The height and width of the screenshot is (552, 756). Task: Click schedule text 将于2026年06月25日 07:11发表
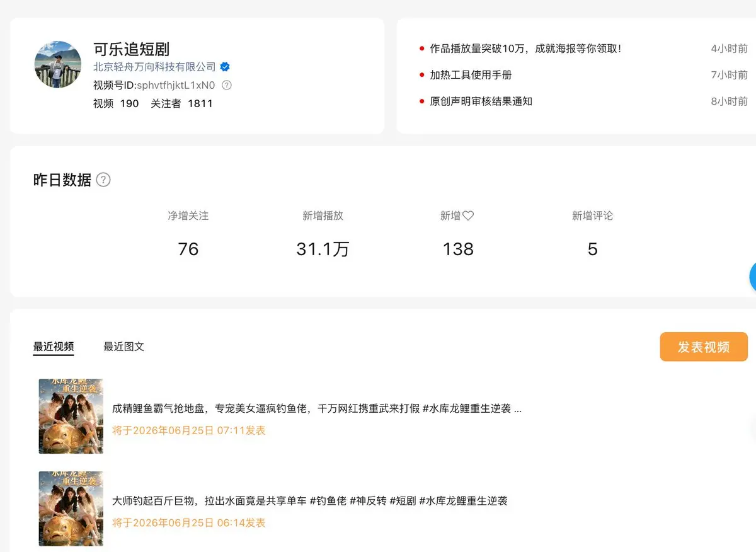(189, 430)
